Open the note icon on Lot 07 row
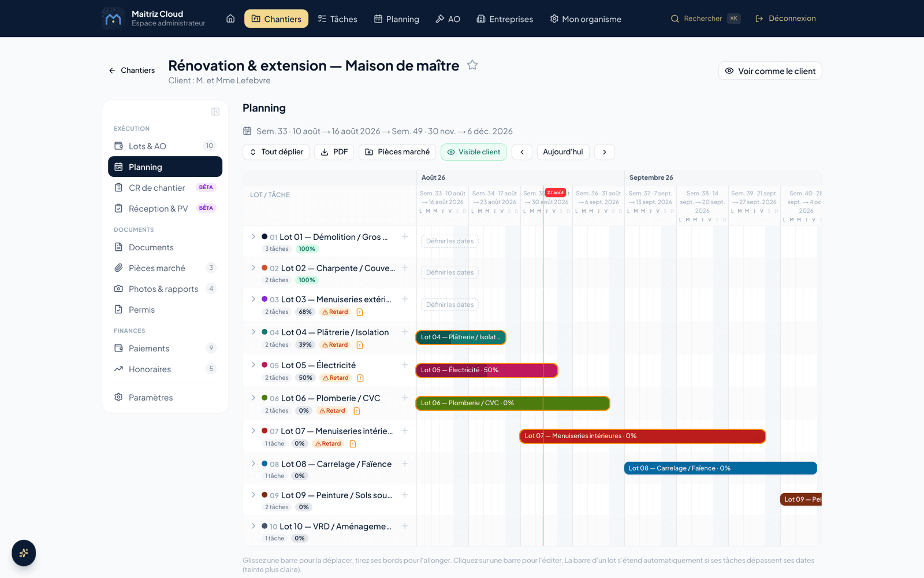Screen dimensions: 924x578 (x=353, y=444)
